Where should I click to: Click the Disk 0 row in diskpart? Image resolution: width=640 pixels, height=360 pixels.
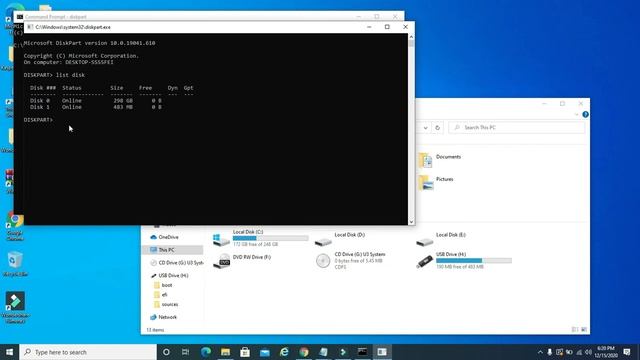click(x=96, y=100)
